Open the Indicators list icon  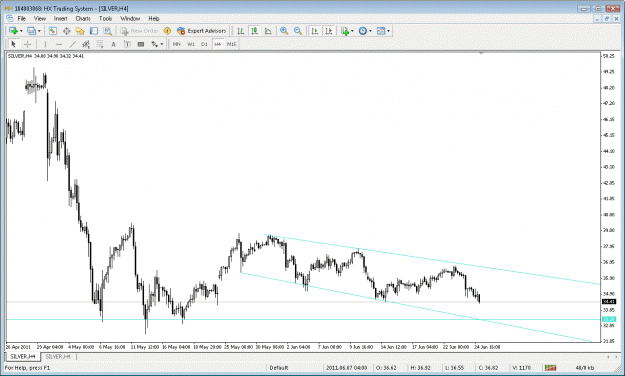(x=345, y=31)
